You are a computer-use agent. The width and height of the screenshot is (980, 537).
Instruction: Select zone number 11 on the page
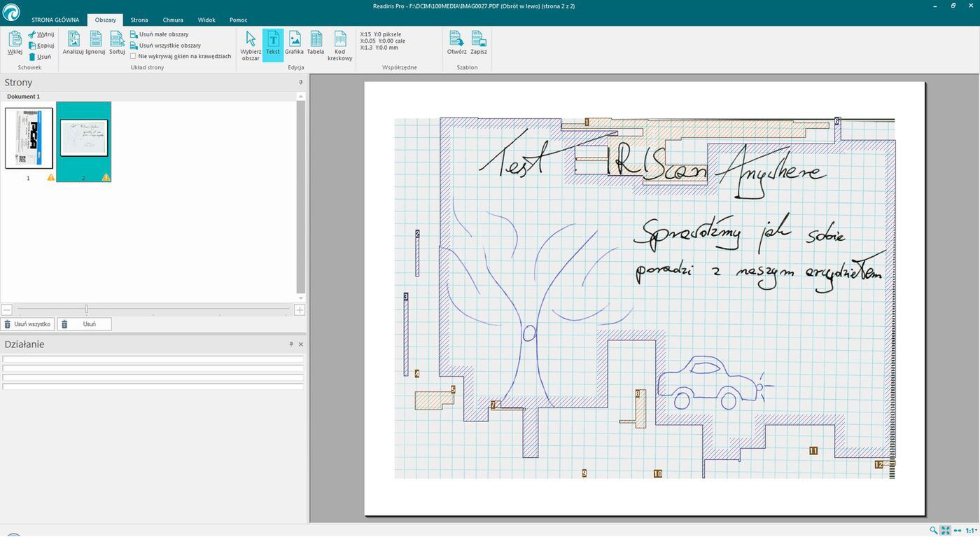[813, 451]
